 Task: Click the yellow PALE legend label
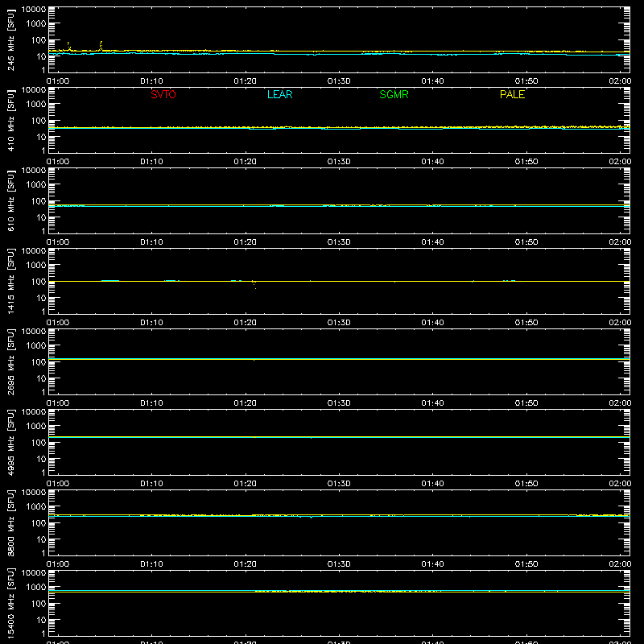[x=512, y=94]
